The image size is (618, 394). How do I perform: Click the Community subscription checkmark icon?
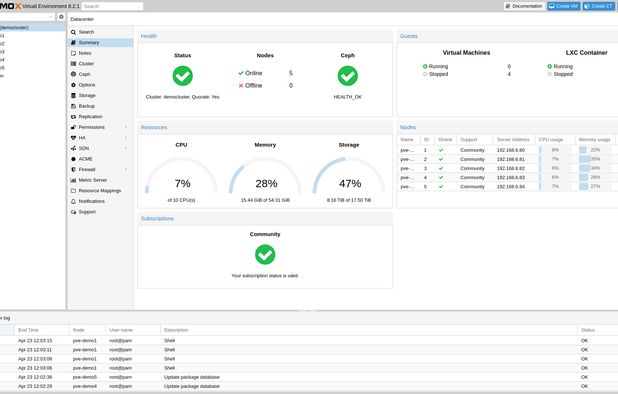(265, 255)
